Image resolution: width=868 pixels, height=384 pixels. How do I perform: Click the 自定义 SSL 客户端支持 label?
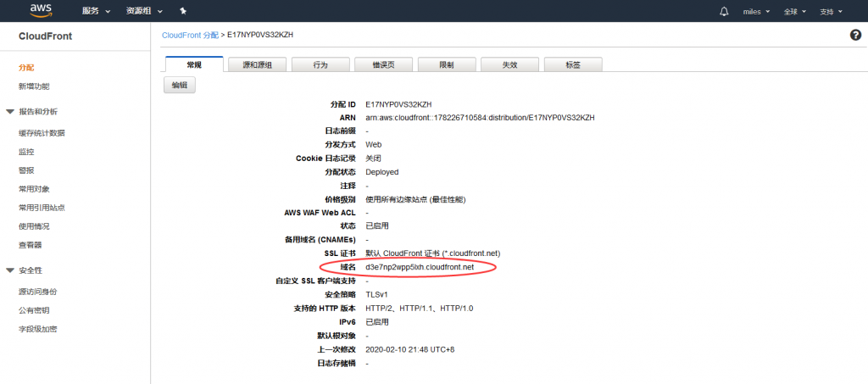[x=315, y=281]
